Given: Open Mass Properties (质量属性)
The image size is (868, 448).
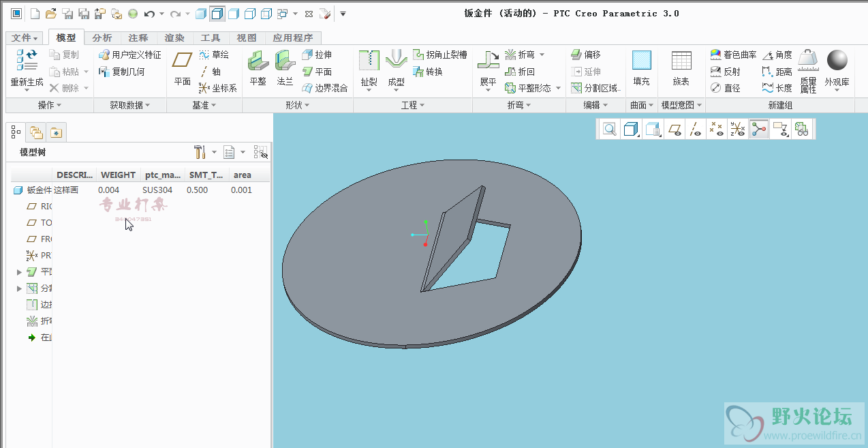Looking at the screenshot, I should [809, 71].
